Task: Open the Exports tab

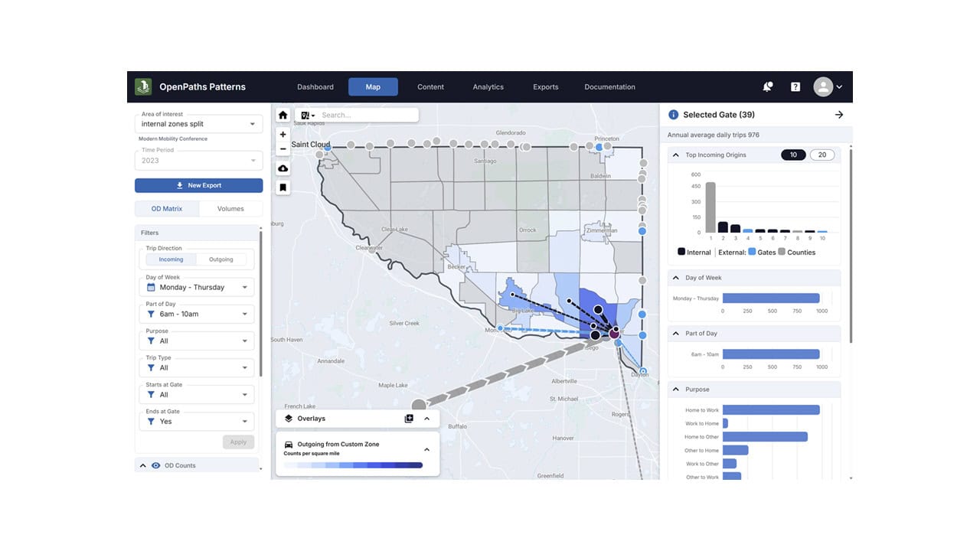Action: click(546, 86)
